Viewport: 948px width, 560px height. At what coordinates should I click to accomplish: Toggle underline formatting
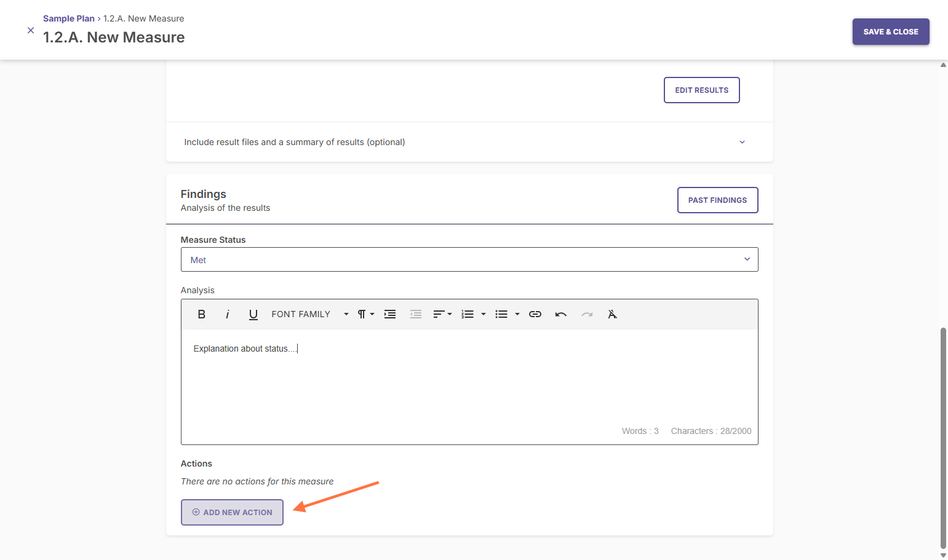[x=253, y=314]
